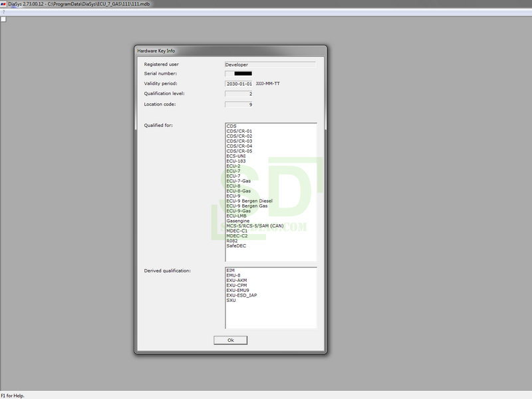The image size is (532, 399).
Task: Click the Ok button
Action: pos(230,340)
